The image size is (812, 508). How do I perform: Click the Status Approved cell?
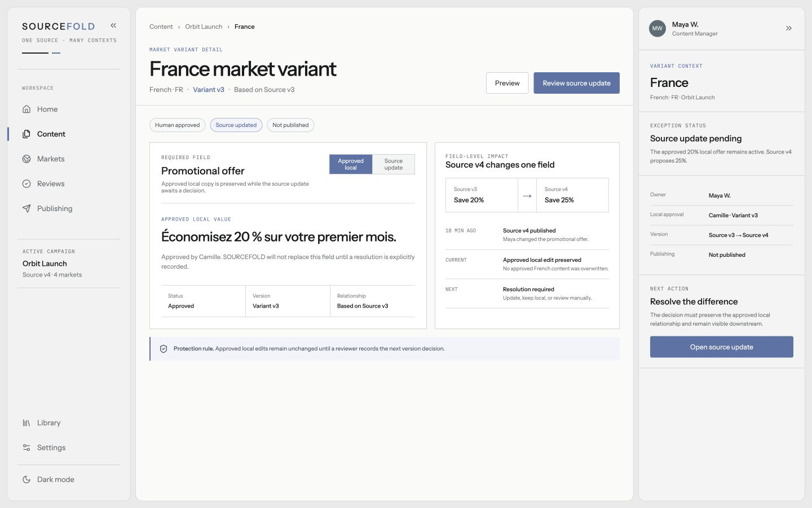(x=203, y=301)
